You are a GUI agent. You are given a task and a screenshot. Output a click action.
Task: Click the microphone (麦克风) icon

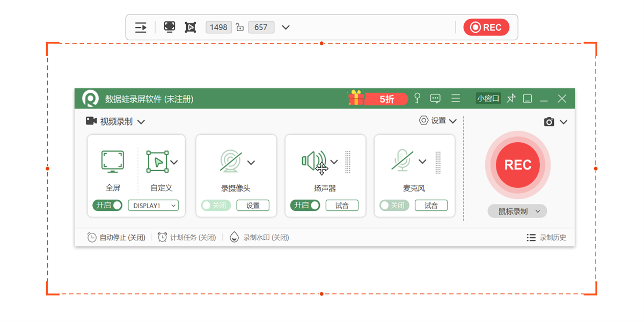point(402,161)
